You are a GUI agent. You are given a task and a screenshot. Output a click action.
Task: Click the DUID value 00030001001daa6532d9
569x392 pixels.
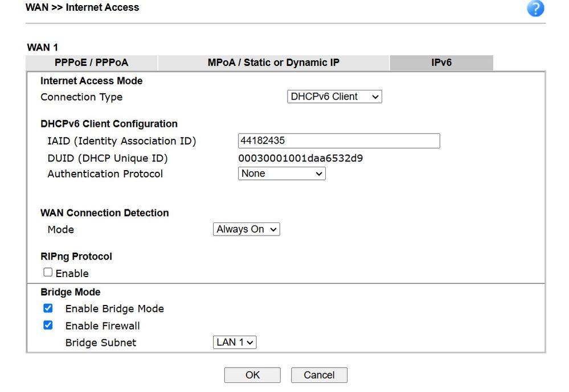tap(300, 158)
